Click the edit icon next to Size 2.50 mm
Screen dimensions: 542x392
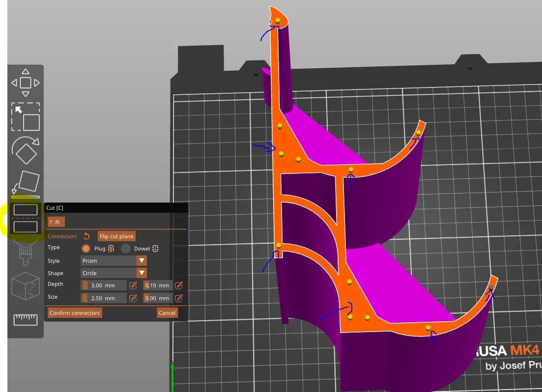(x=133, y=298)
